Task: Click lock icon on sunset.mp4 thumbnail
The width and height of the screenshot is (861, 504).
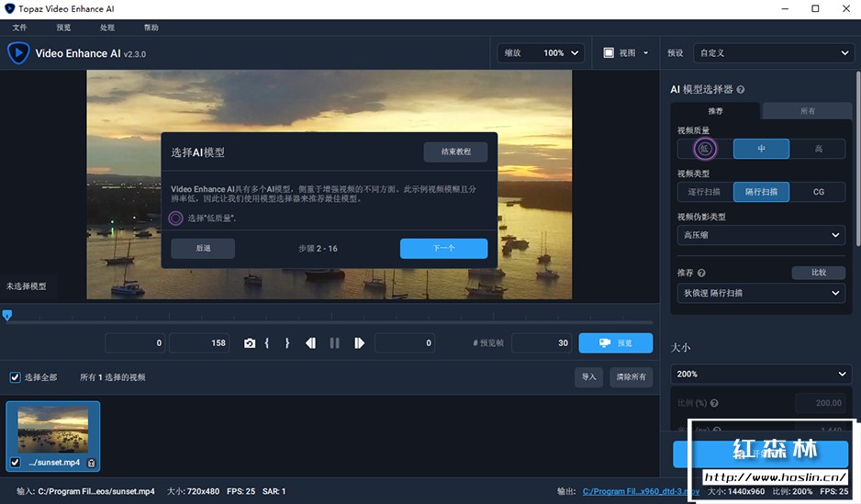Action: click(x=91, y=463)
